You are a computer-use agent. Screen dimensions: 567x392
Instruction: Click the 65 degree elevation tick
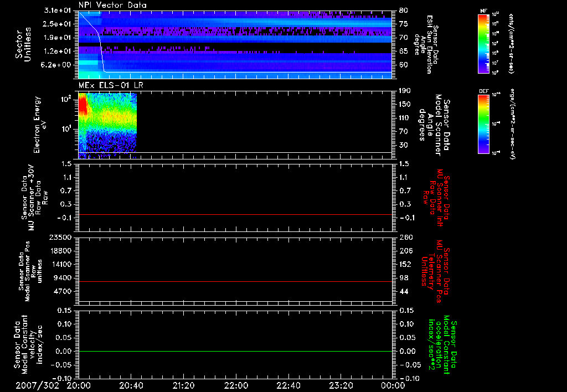click(404, 51)
